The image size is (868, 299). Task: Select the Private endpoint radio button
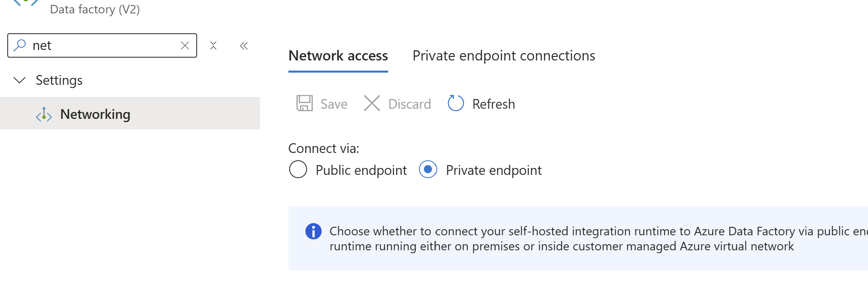tap(428, 170)
